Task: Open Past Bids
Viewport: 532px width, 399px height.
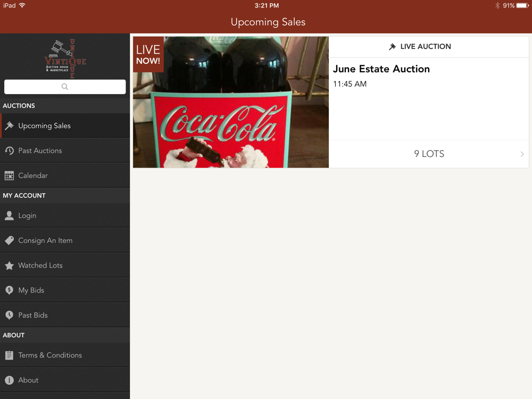Action: (65, 315)
